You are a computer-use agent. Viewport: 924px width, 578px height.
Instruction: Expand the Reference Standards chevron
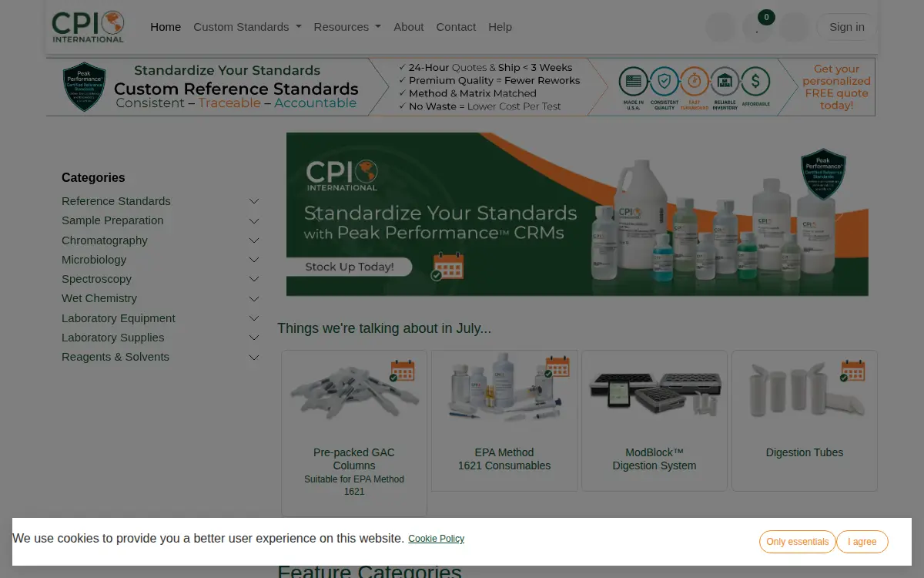pyautogui.click(x=254, y=201)
